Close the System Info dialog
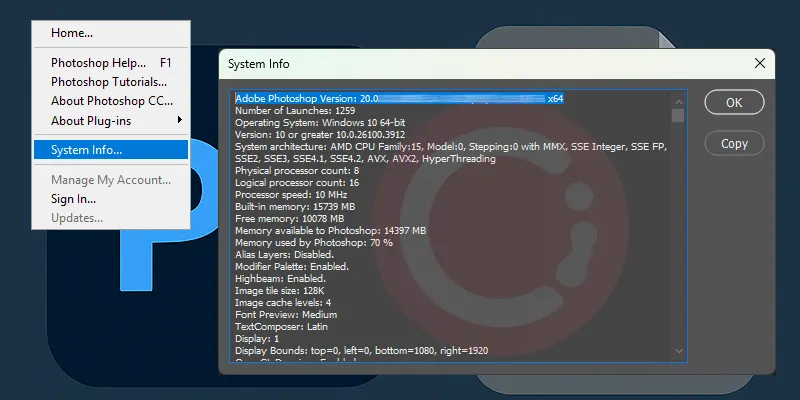Viewport: 800px width, 400px height. click(760, 63)
